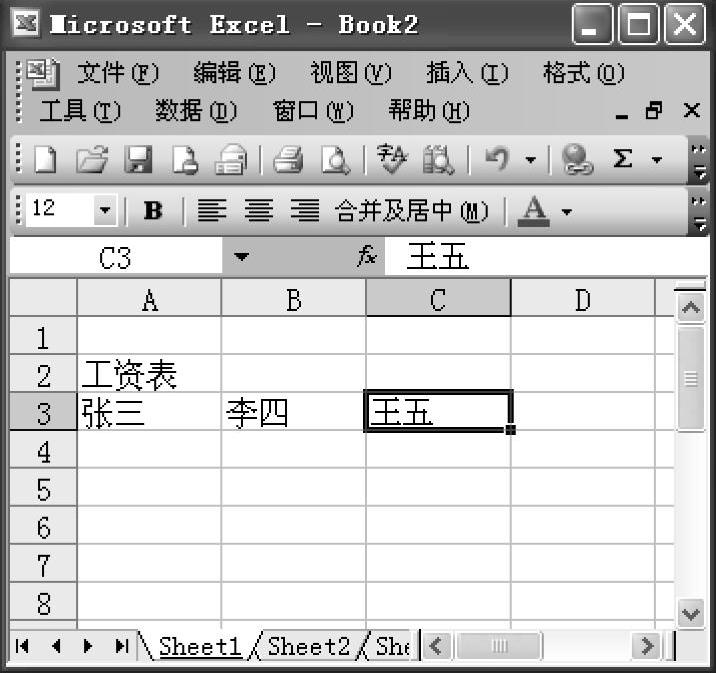Undo the last action with Undo arrow
This screenshot has width=716, height=673.
click(x=497, y=158)
